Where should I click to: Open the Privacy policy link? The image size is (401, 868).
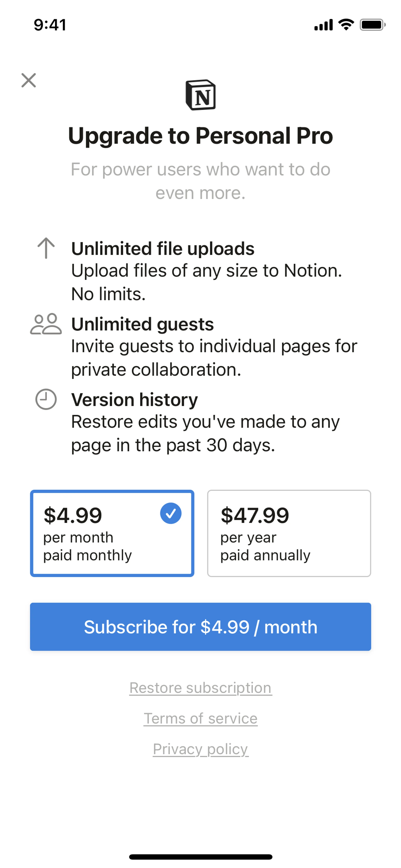[200, 749]
